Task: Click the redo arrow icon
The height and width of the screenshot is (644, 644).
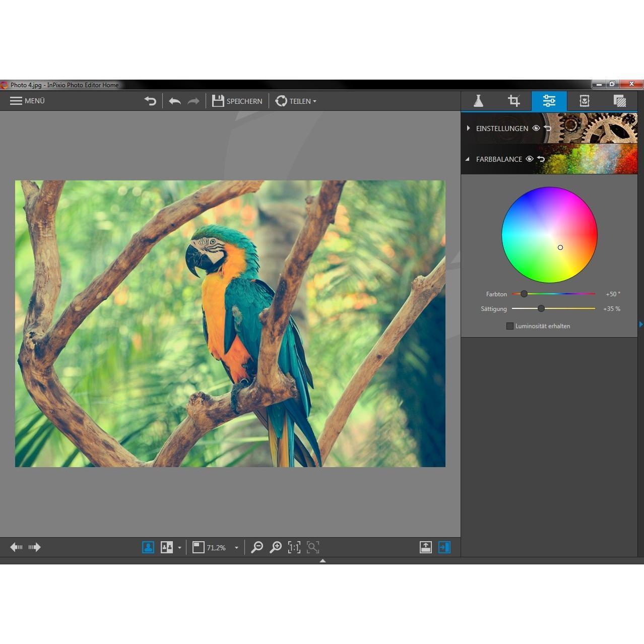Action: 193,101
